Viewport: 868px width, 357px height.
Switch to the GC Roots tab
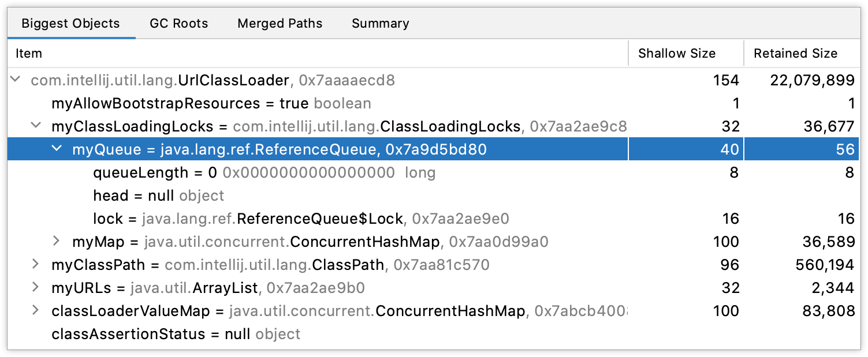[x=178, y=23]
